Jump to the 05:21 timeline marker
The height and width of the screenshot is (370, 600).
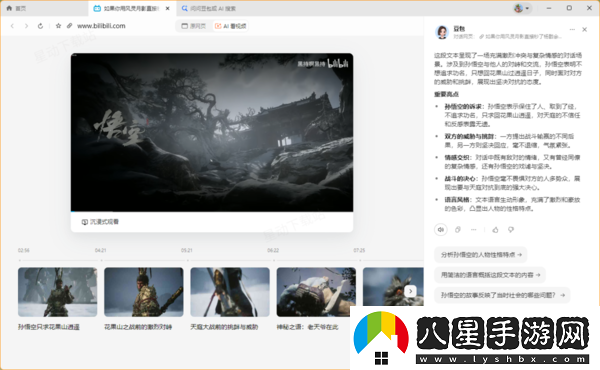(x=186, y=250)
